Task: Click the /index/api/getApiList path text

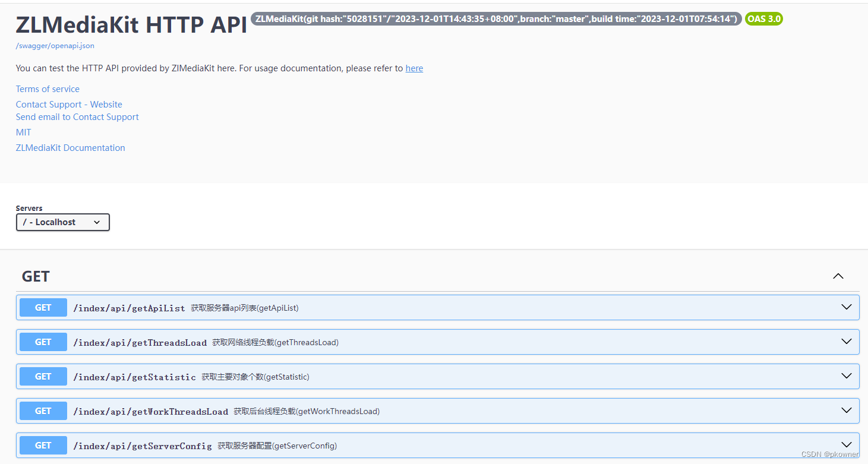Action: coord(129,308)
